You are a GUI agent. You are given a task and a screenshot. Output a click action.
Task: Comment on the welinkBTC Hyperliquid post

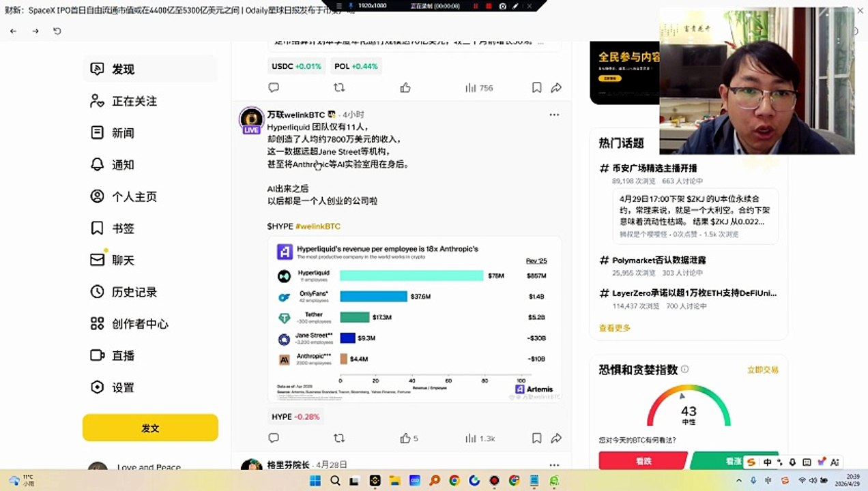coord(274,438)
